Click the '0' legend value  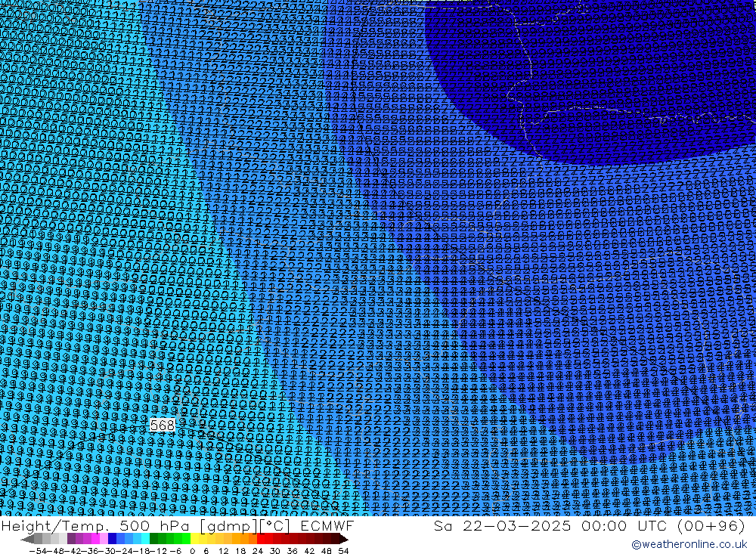[192, 550]
